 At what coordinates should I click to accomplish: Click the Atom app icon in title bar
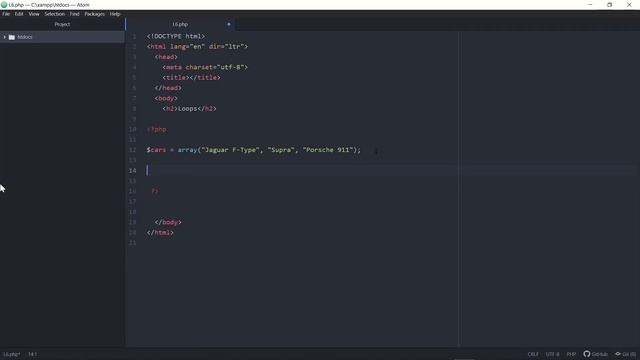pos(4,5)
